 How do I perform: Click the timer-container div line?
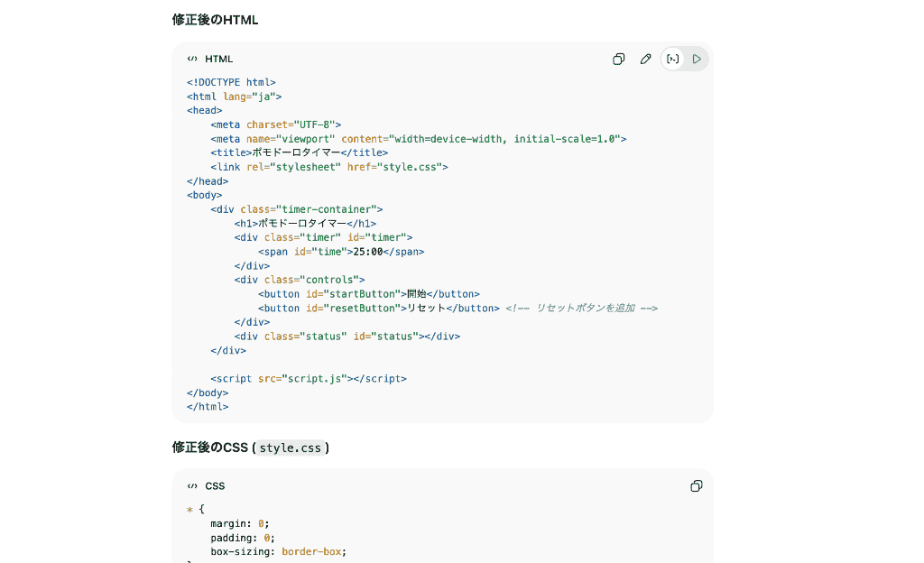297,209
